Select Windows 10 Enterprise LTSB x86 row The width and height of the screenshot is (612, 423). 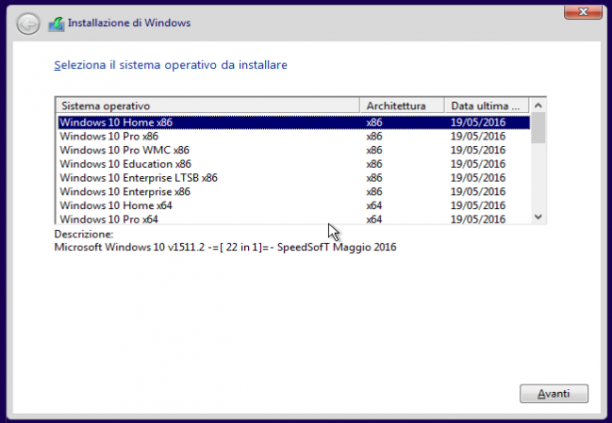pos(294,178)
